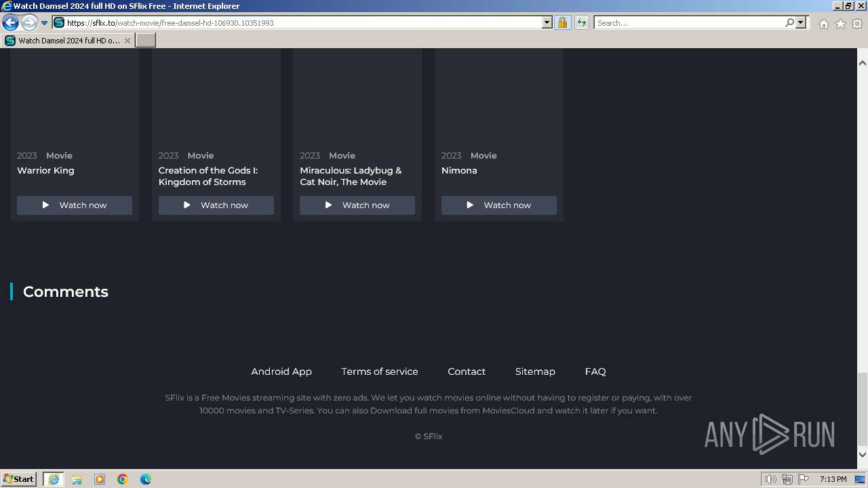Open a new blank tab
Image resolution: width=868 pixels, height=488 pixels.
(x=146, y=41)
